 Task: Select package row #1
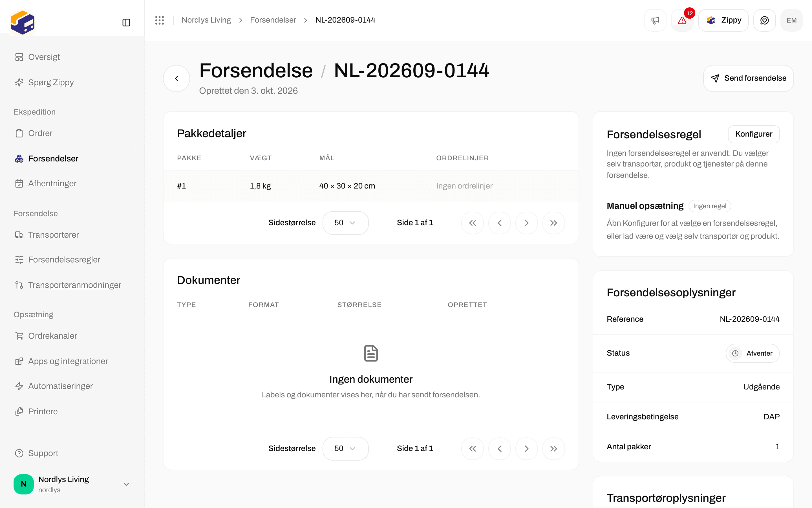[x=371, y=186]
